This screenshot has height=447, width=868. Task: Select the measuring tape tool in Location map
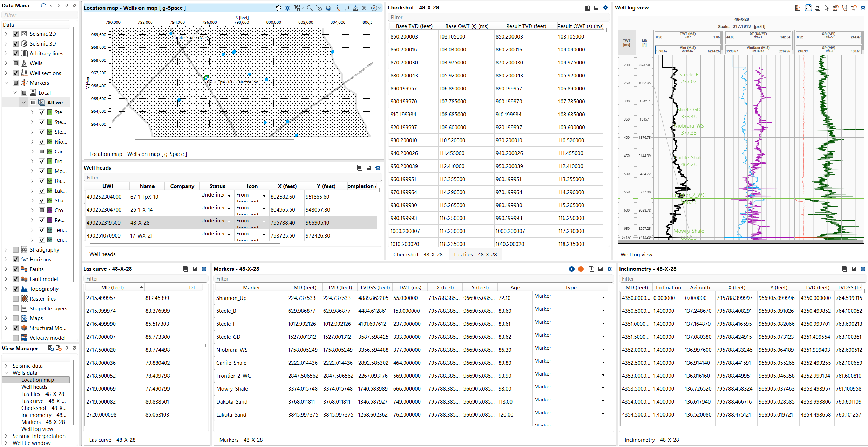pos(365,8)
